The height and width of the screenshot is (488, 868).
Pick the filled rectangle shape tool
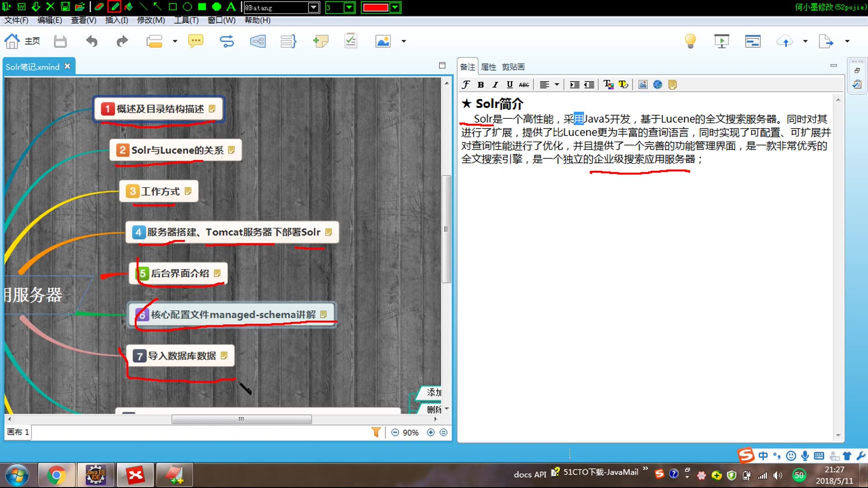pyautogui.click(x=202, y=7)
